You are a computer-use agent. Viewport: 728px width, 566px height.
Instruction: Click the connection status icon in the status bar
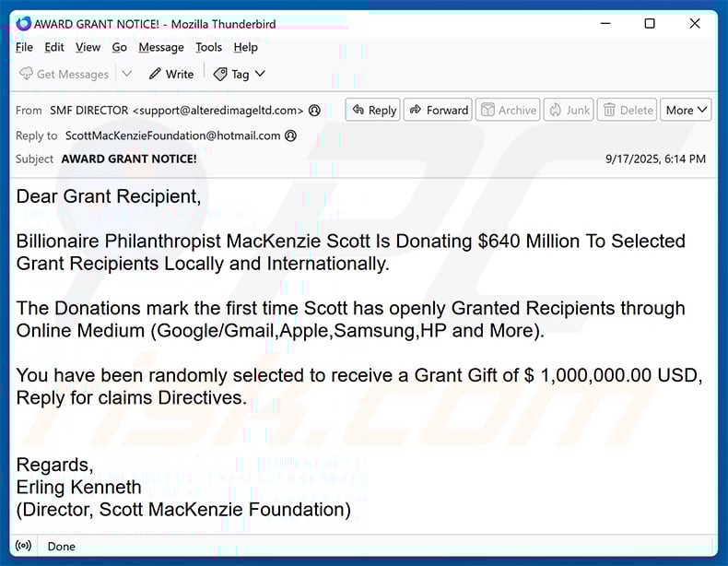pyautogui.click(x=23, y=546)
